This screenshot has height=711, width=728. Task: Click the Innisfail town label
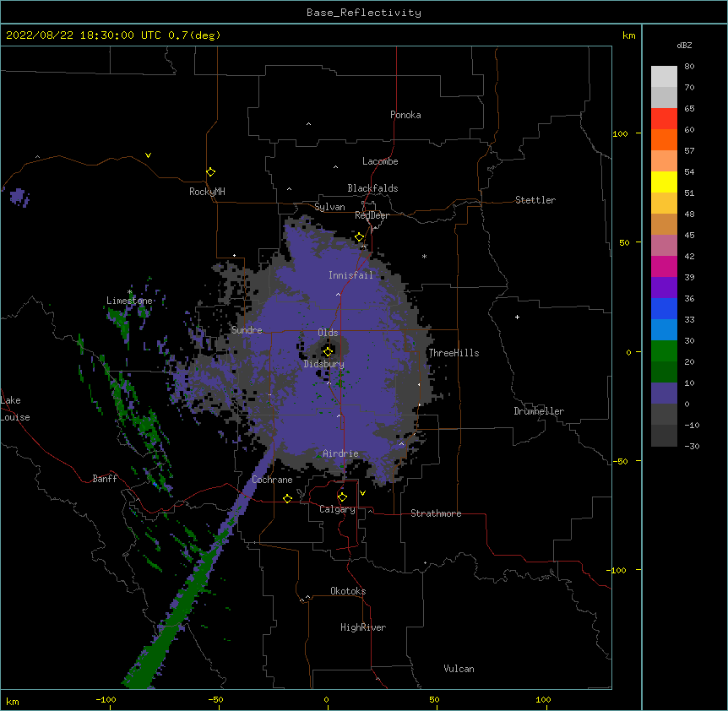tap(350, 275)
